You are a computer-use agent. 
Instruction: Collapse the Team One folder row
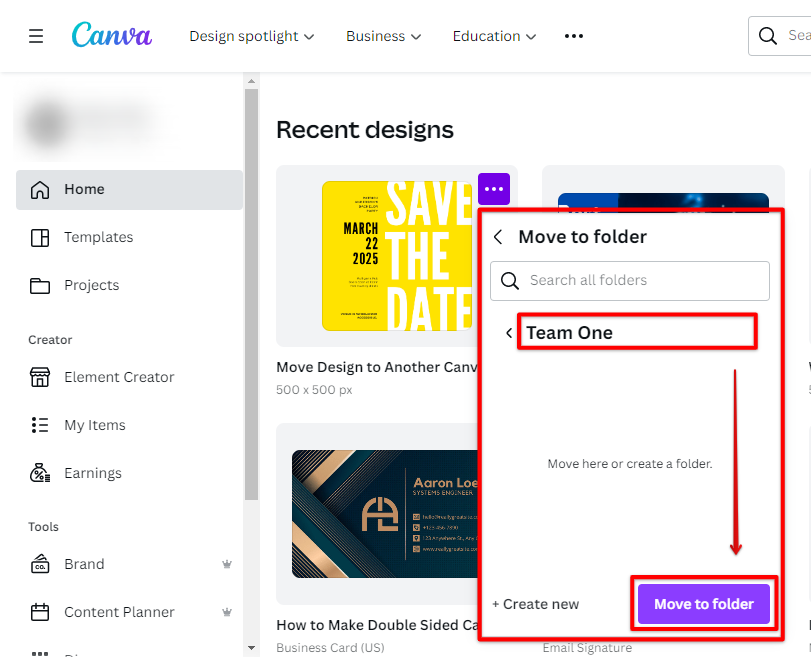[509, 333]
